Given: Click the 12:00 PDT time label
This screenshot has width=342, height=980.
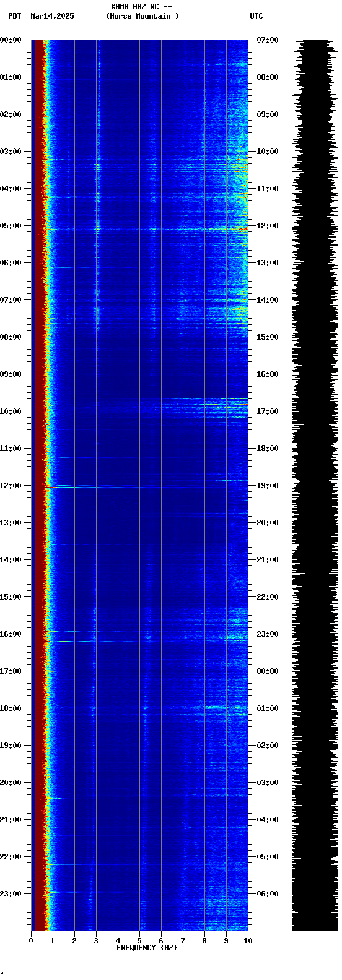Looking at the screenshot, I should pos(11,486).
